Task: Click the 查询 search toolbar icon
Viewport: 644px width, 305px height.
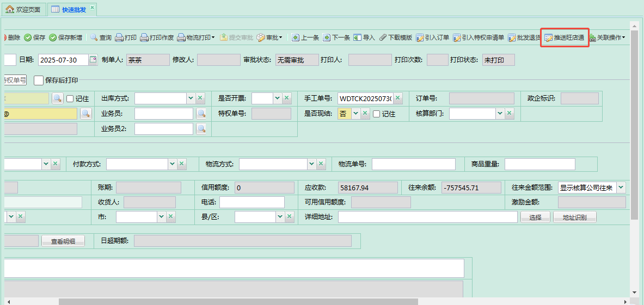Action: pyautogui.click(x=94, y=38)
